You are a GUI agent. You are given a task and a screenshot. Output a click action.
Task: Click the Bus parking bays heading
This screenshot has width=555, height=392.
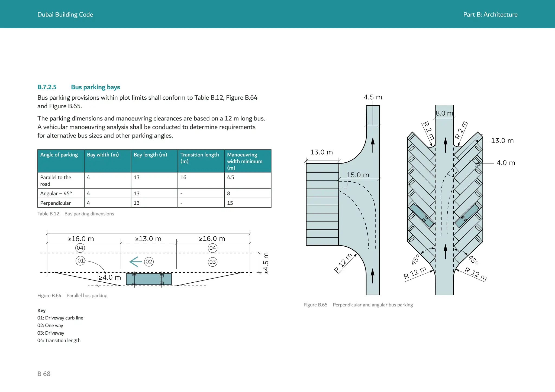pyautogui.click(x=95, y=87)
